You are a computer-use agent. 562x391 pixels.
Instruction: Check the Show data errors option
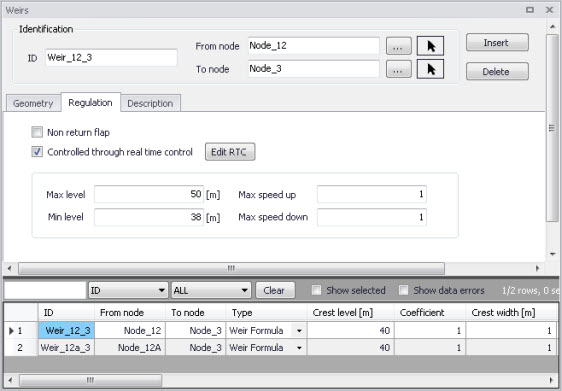pyautogui.click(x=404, y=290)
